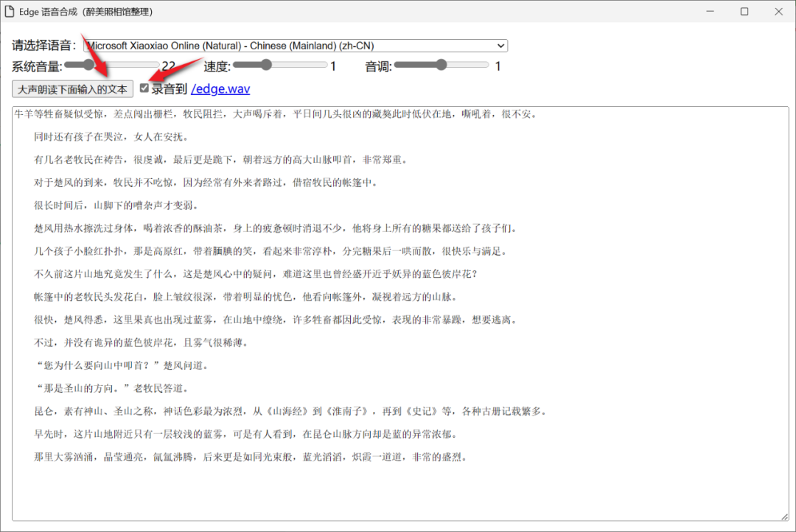Click the line starting with 很快，楚风得悉

click(275, 320)
